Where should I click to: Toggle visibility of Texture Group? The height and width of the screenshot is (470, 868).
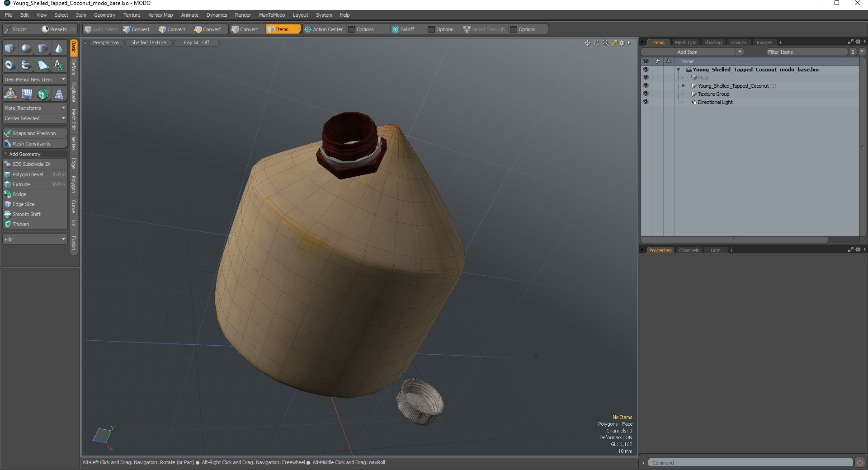pyautogui.click(x=646, y=94)
